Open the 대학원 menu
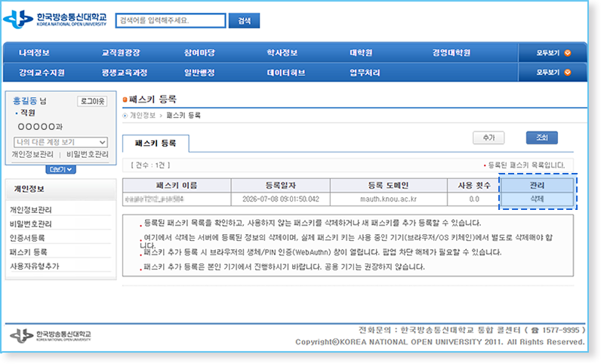This screenshot has height=364, width=601. (361, 53)
